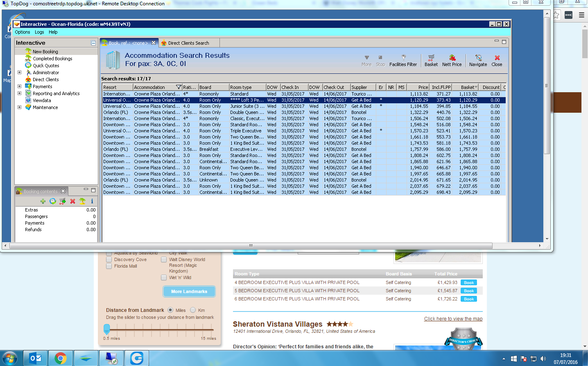Open the Options menu
Viewport: 588px width, 366px height.
click(23, 32)
